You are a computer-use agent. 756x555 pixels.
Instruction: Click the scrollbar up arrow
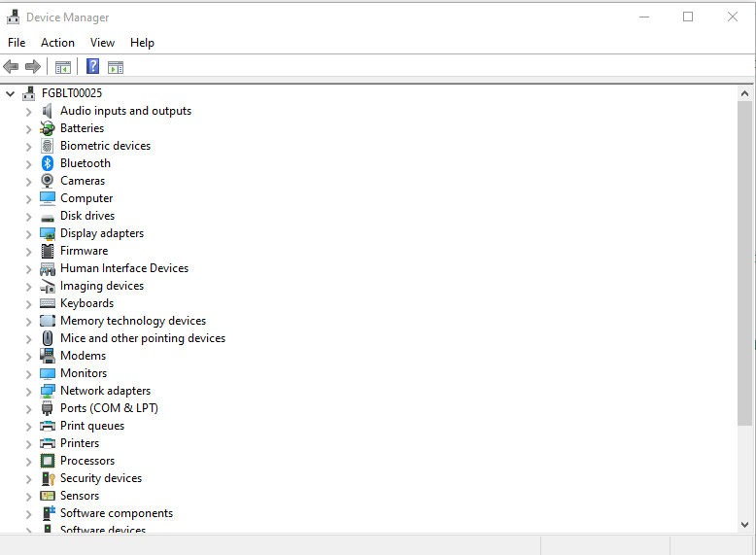click(744, 93)
